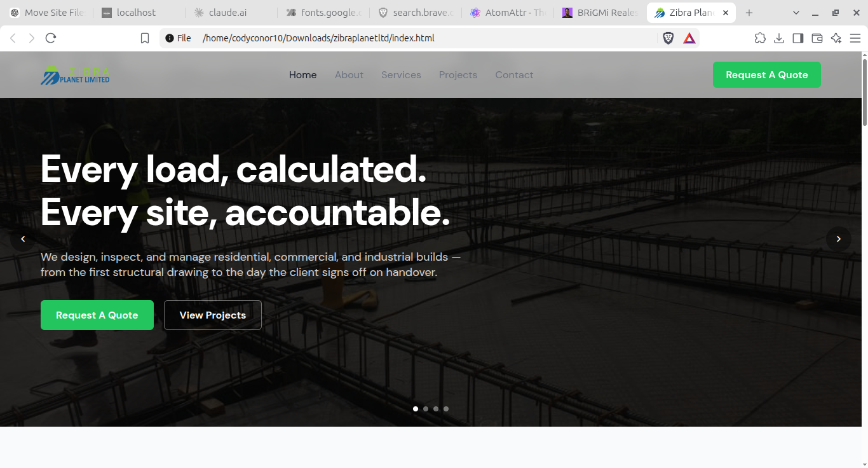Image resolution: width=868 pixels, height=468 pixels.
Task: Select the first carousel dot
Action: point(416,409)
